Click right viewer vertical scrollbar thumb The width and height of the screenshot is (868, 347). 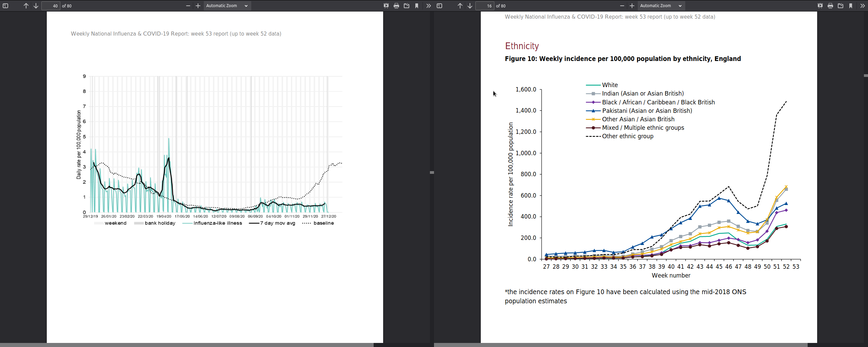pos(866,76)
